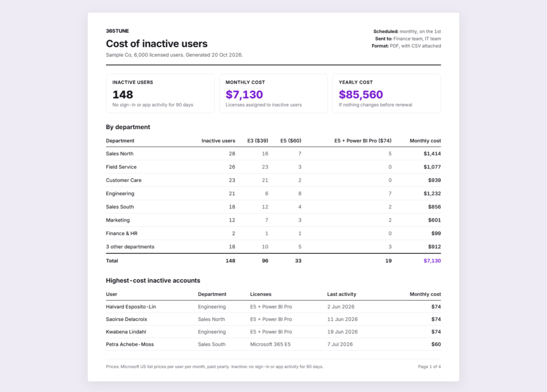The height and width of the screenshot is (392, 547).
Task: Select user Saoirse Delacroix
Action: [126, 319]
